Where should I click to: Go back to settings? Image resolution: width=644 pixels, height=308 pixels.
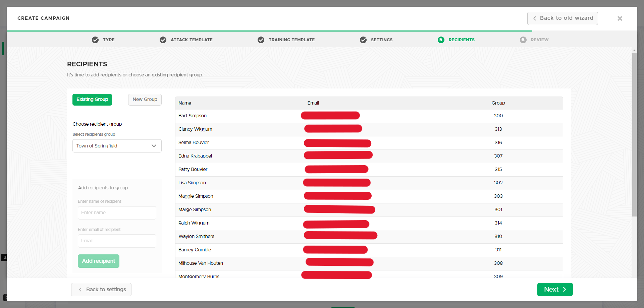pyautogui.click(x=101, y=290)
